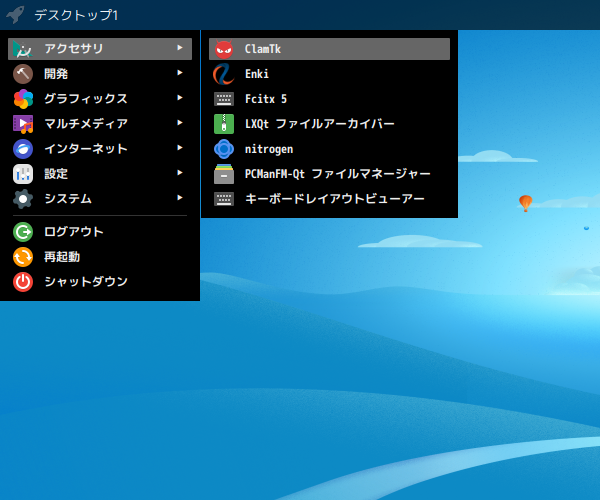Launch PCManFM-Qt ファイルマネージャー entry
This screenshot has width=600, height=500.
click(x=329, y=174)
